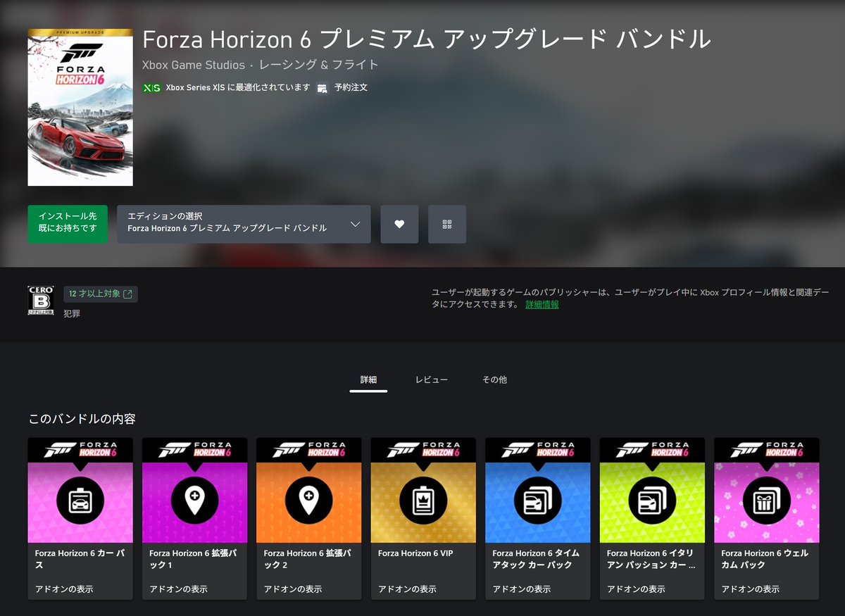Click the dropdown chevron in edition selector
The width and height of the screenshot is (845, 616).
(355, 225)
